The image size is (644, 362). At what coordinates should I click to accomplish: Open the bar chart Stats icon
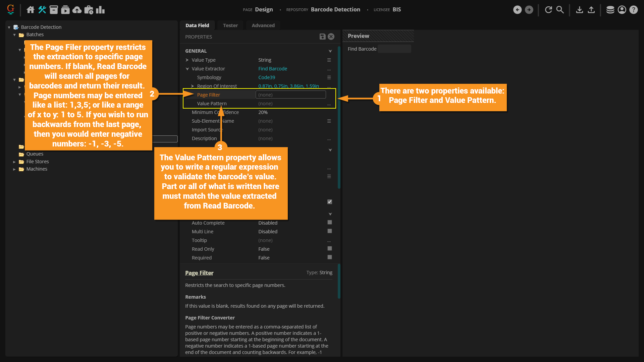click(100, 10)
